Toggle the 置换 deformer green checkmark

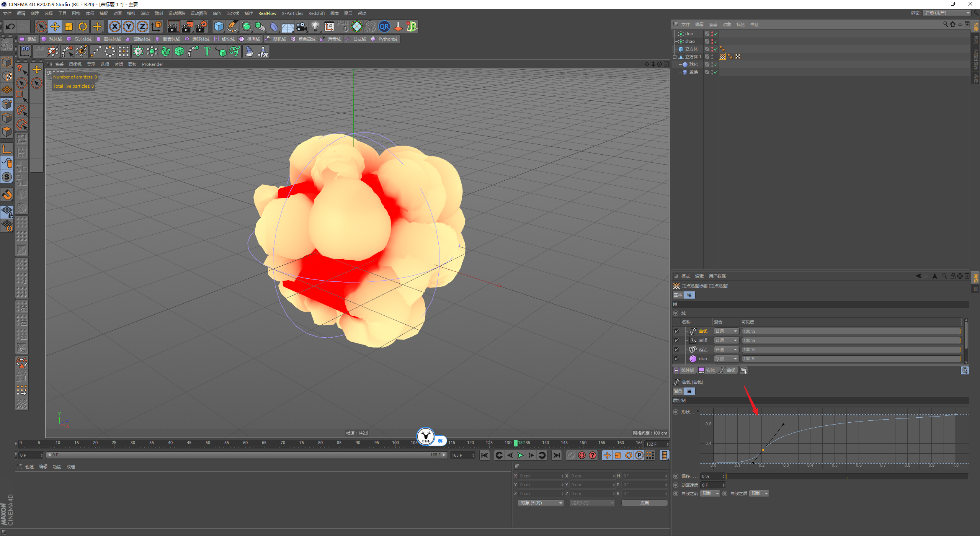715,72
